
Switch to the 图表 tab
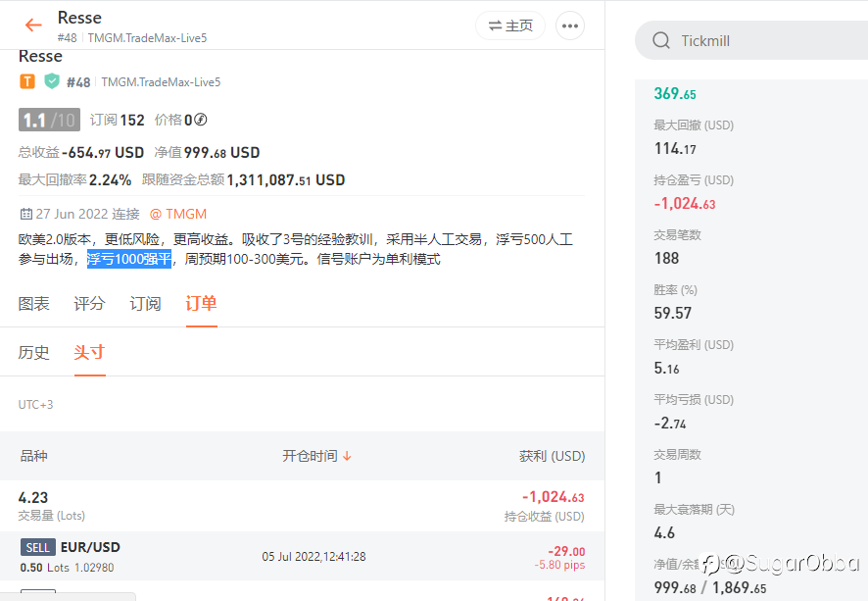pos(33,304)
